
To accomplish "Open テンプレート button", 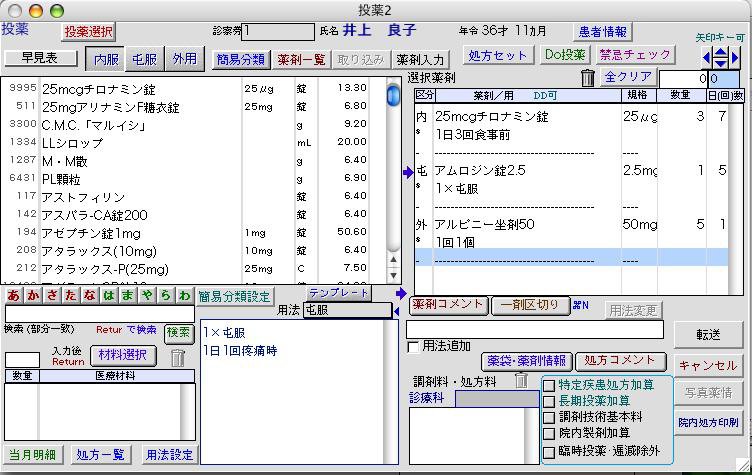I will tap(339, 293).
